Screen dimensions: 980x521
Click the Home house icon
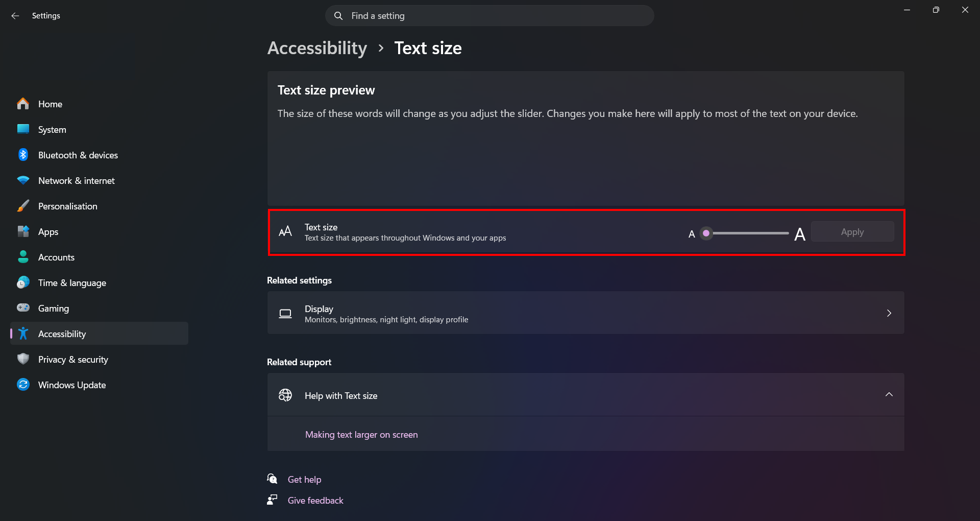(x=23, y=104)
